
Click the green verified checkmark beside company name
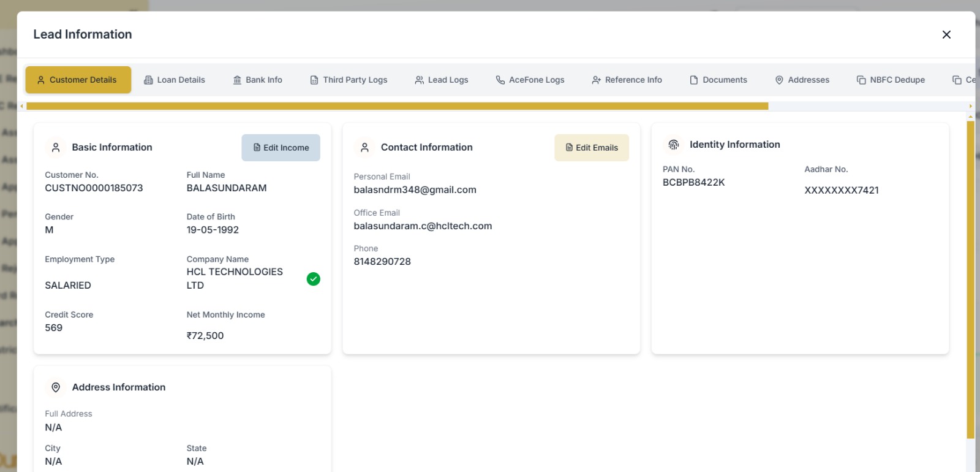tap(314, 279)
